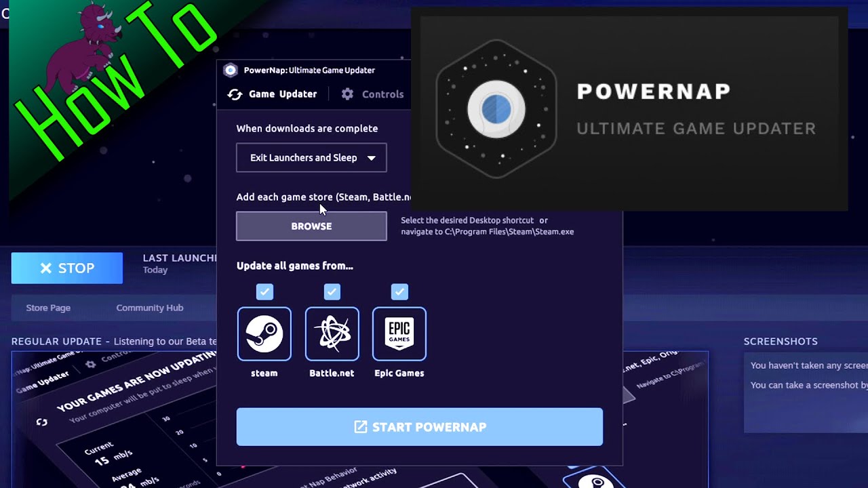This screenshot has width=868, height=488.
Task: Select the Battle.net launcher icon
Action: coord(332,333)
